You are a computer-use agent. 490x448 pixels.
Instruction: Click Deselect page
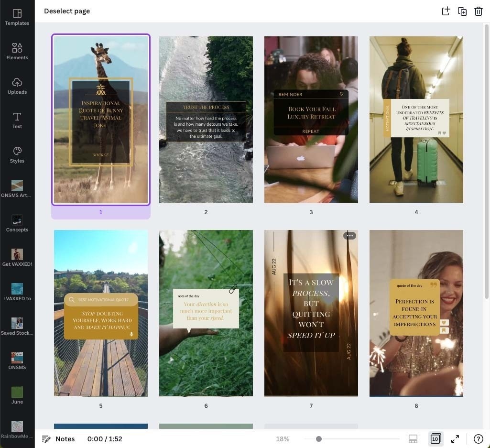point(67,11)
